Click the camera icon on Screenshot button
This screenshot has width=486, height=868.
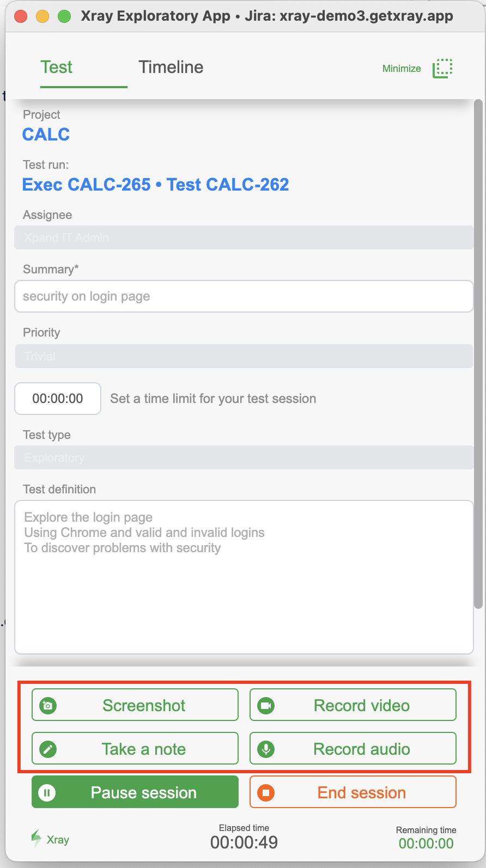point(48,706)
